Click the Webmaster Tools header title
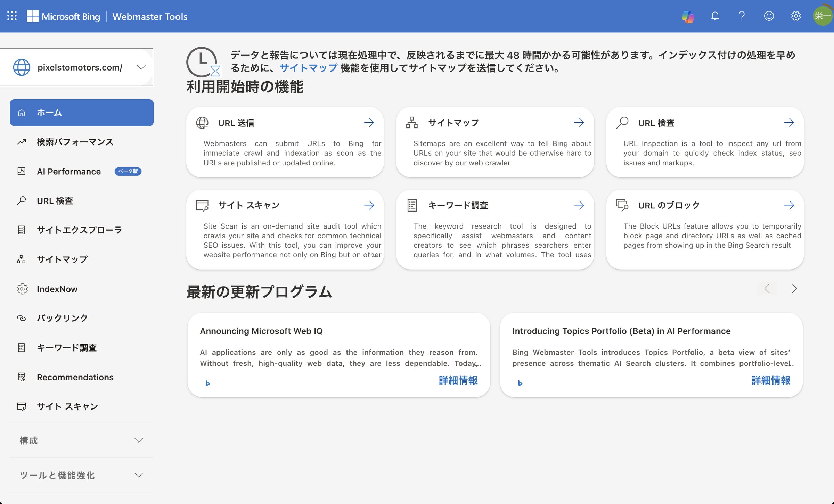The width and height of the screenshot is (834, 504). [150, 16]
